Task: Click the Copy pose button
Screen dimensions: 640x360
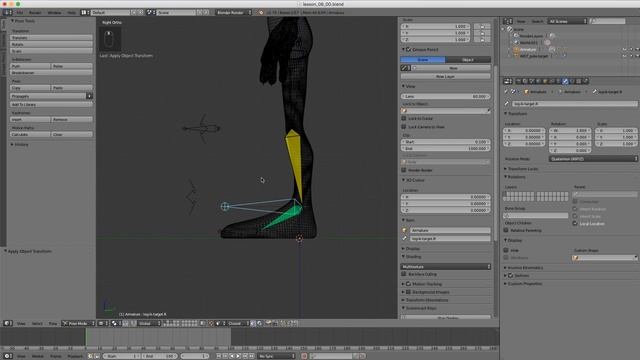Action: [30, 88]
